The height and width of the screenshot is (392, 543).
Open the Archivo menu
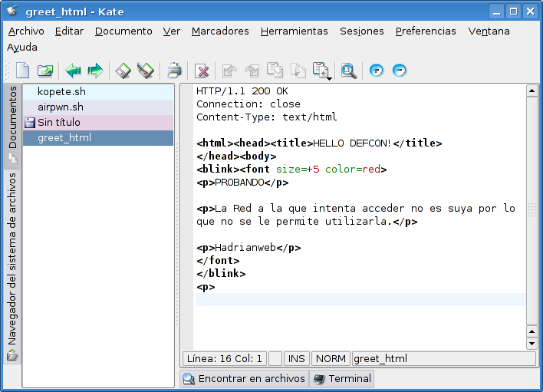pos(26,31)
